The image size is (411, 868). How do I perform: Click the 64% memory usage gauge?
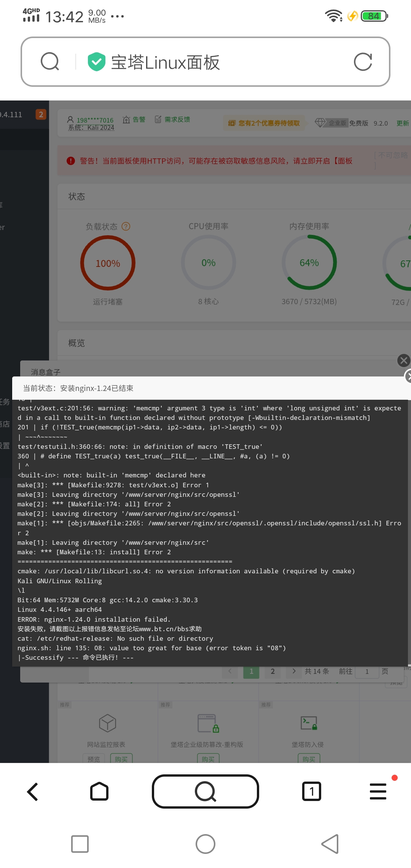(x=309, y=263)
